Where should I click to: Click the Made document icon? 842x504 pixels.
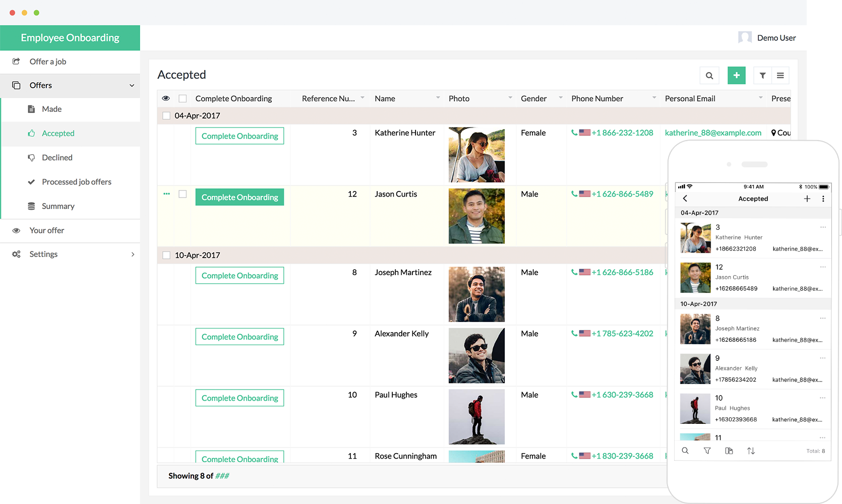coord(31,109)
